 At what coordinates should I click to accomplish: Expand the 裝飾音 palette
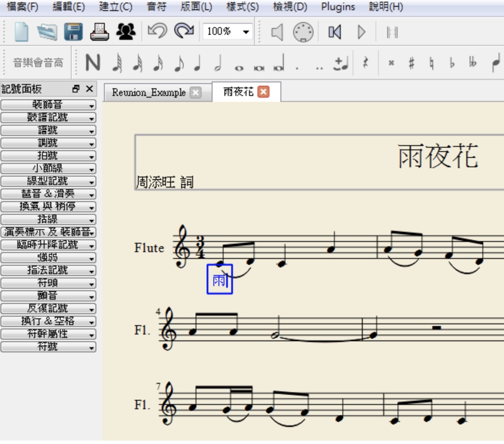click(x=48, y=105)
